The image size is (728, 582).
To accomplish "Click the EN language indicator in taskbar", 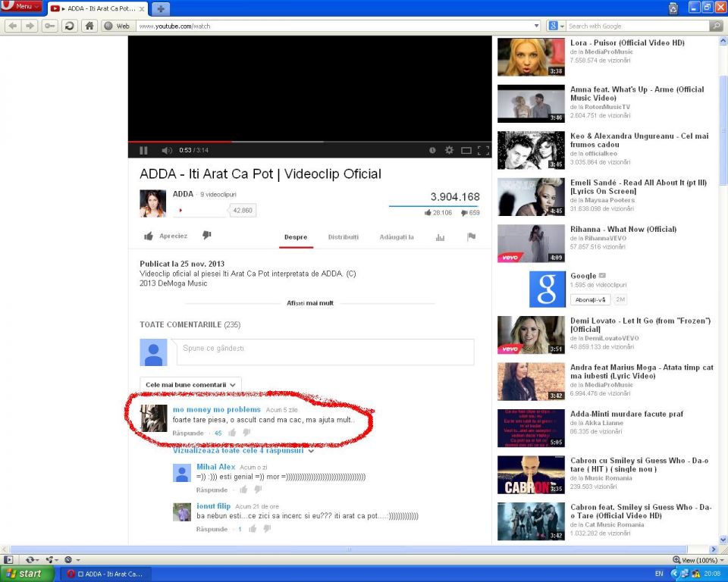I will (x=659, y=574).
